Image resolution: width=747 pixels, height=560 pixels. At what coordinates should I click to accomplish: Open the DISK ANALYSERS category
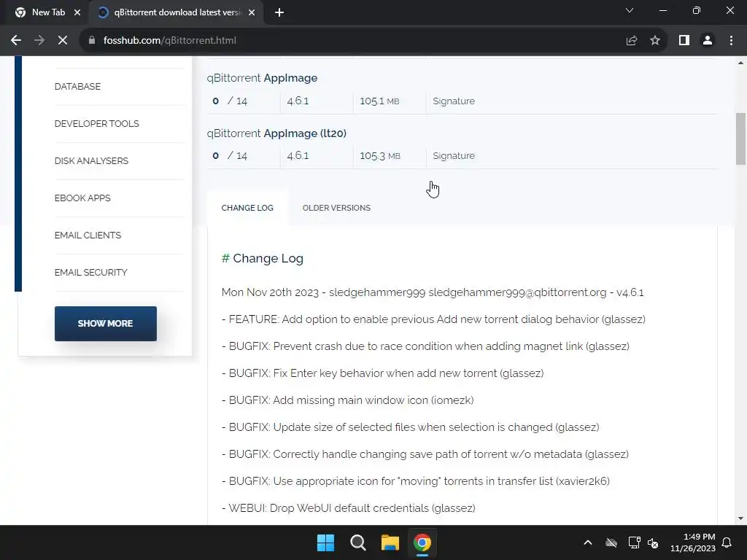click(91, 161)
